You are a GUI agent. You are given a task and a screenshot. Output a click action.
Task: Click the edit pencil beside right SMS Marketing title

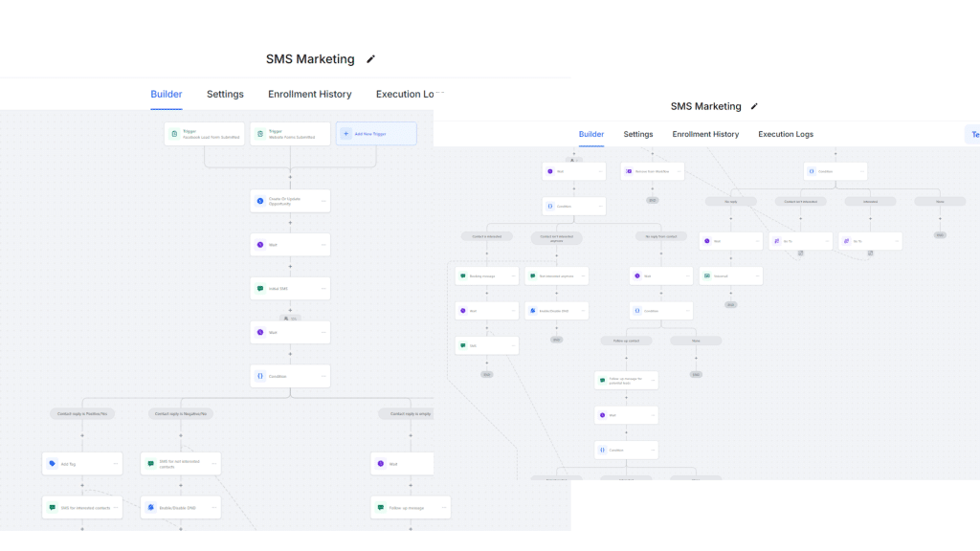point(754,106)
